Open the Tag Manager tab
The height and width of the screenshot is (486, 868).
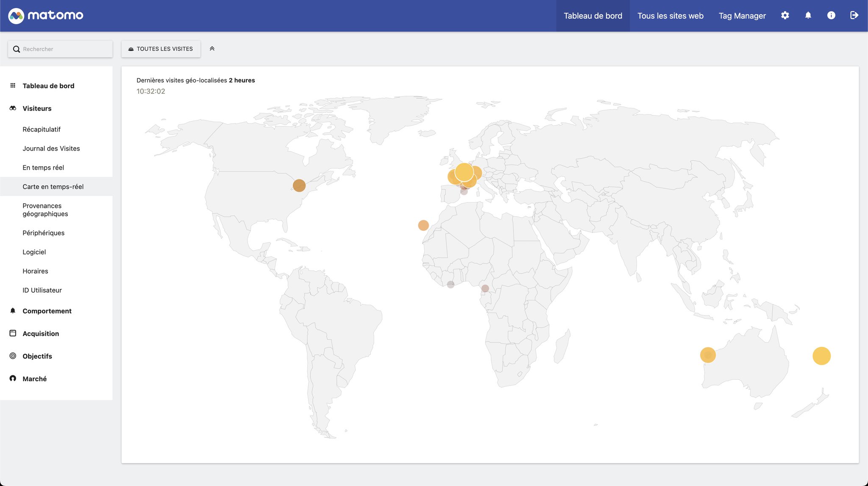click(x=742, y=15)
